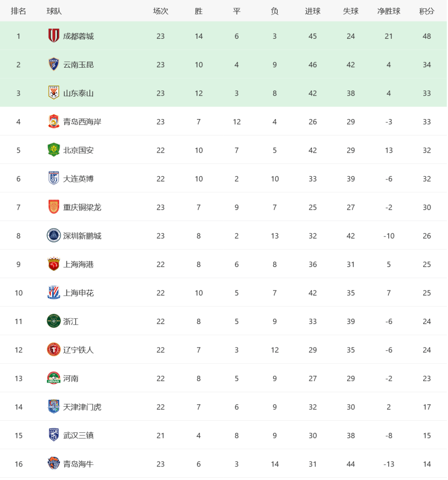Open 武汉三镇 team name link
This screenshot has width=448, height=480.
coord(78,435)
